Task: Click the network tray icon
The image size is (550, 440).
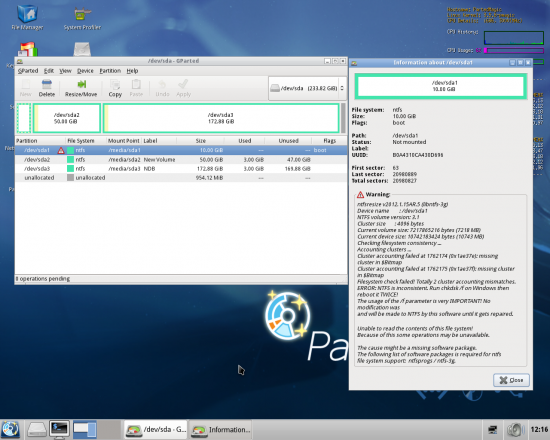Action: (x=492, y=430)
